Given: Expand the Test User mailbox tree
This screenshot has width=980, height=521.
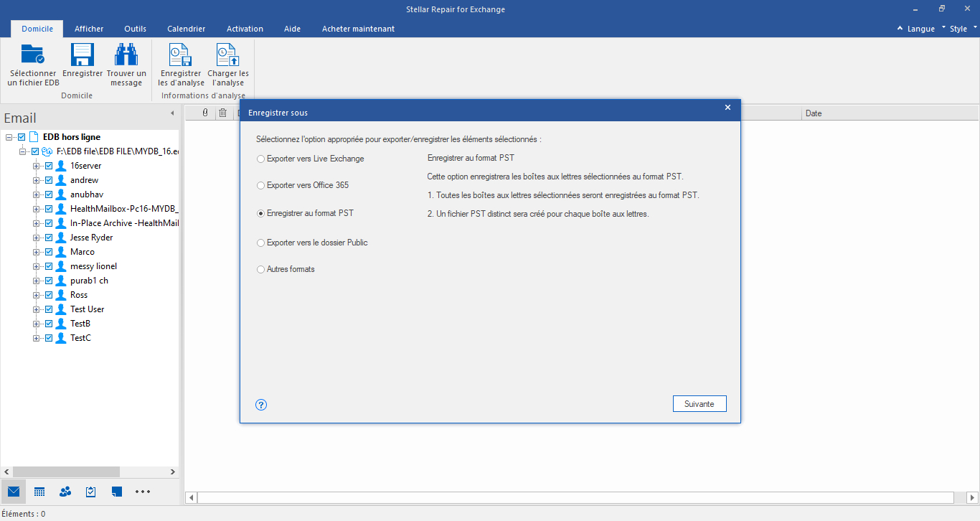Looking at the screenshot, I should tap(36, 309).
